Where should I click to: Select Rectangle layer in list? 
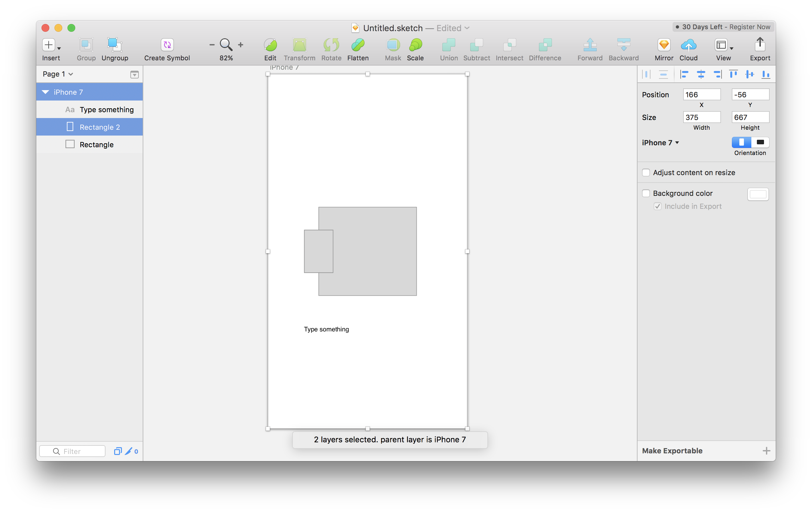click(x=90, y=145)
